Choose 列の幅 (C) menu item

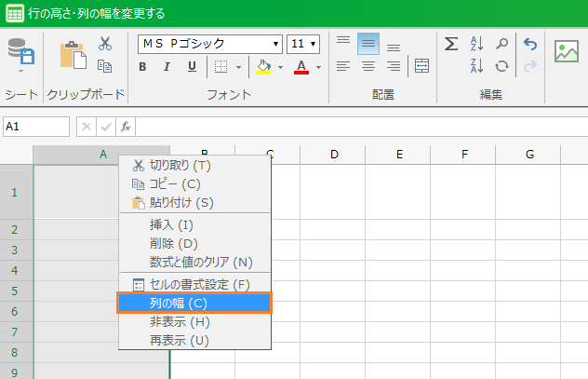194,304
